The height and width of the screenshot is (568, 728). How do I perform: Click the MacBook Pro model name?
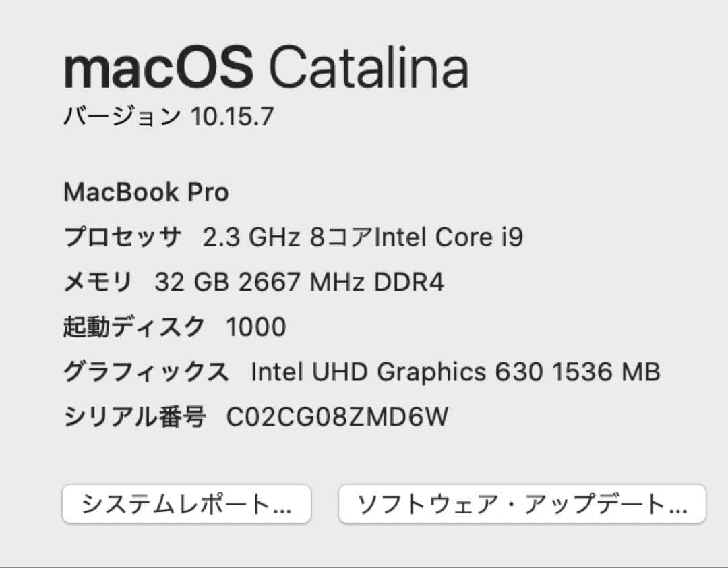[x=146, y=192]
